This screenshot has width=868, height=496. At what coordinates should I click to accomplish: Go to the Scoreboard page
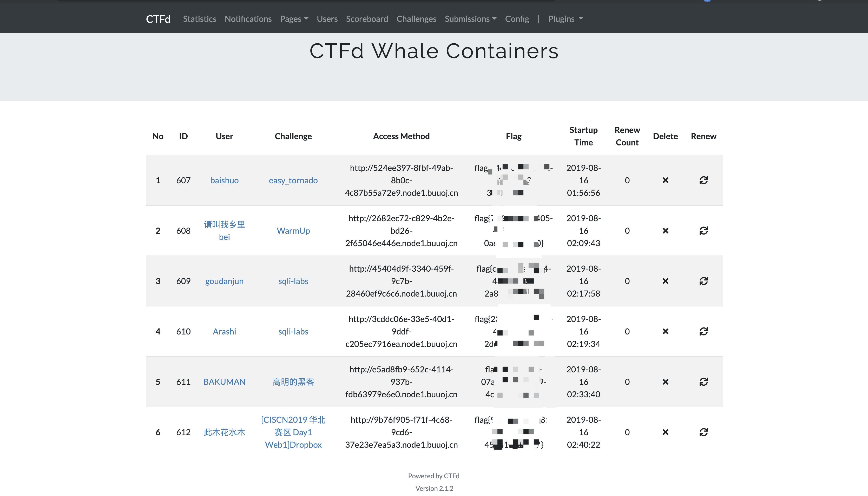tap(367, 19)
